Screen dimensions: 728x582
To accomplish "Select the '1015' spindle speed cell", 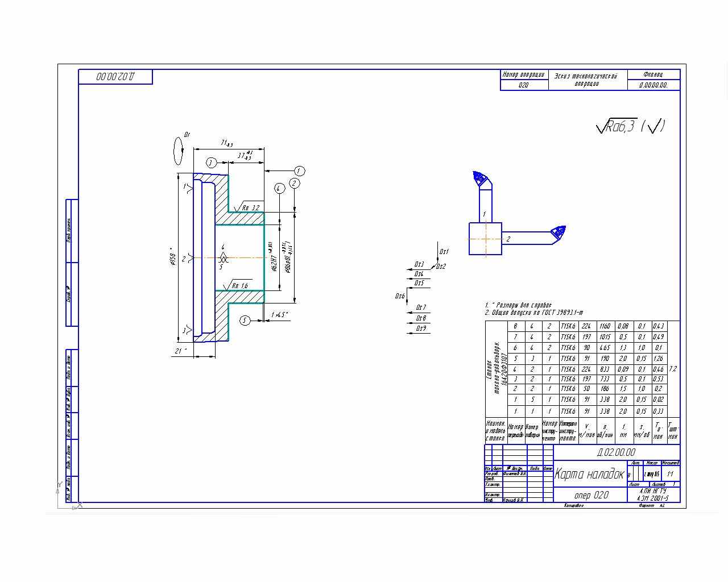I will [x=605, y=337].
